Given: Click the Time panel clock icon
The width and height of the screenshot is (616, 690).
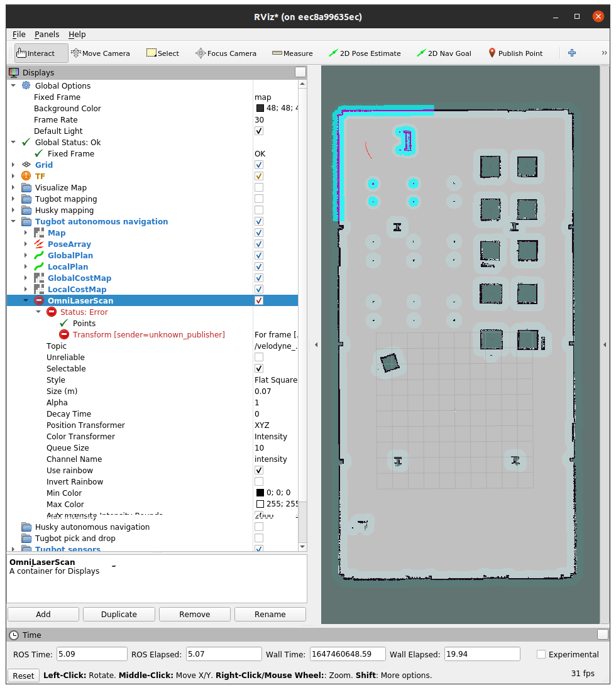Looking at the screenshot, I should pyautogui.click(x=14, y=635).
